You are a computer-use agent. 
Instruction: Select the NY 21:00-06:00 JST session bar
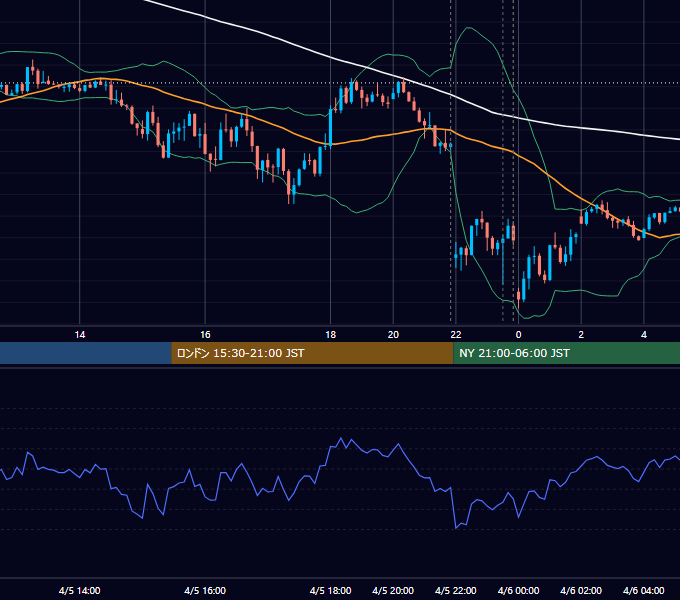click(566, 353)
